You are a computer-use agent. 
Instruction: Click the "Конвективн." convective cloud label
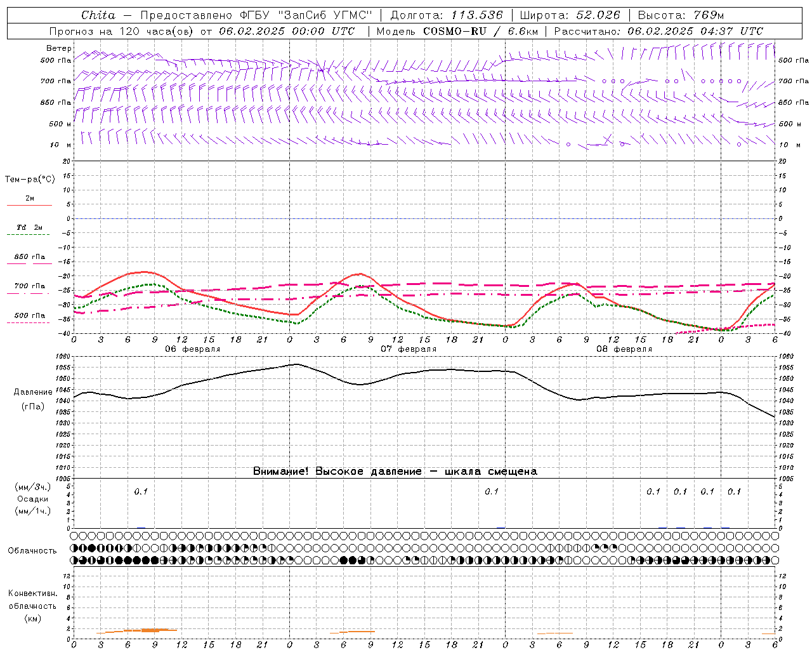[x=32, y=594]
